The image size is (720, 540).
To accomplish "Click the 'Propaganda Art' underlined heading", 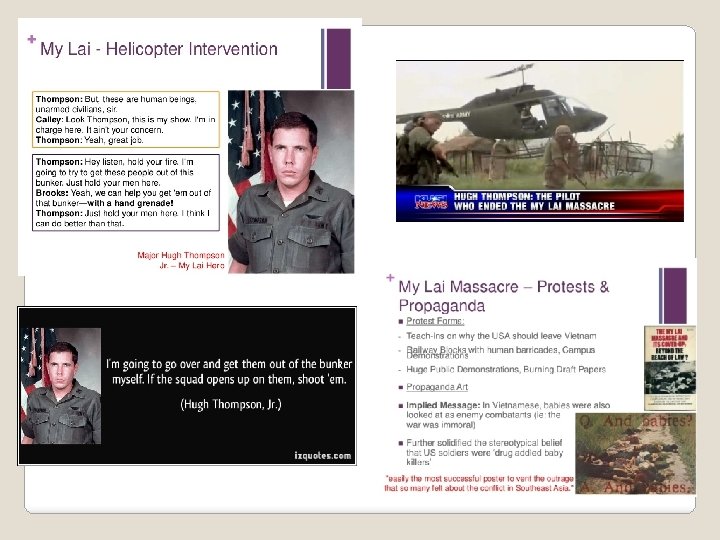I will [x=437, y=387].
